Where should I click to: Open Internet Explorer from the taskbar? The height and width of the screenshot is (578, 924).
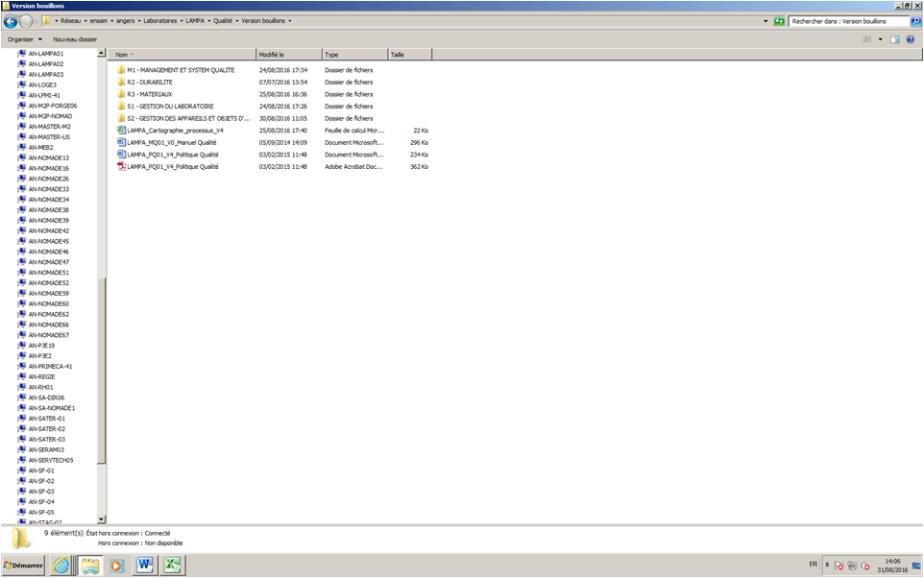point(61,566)
